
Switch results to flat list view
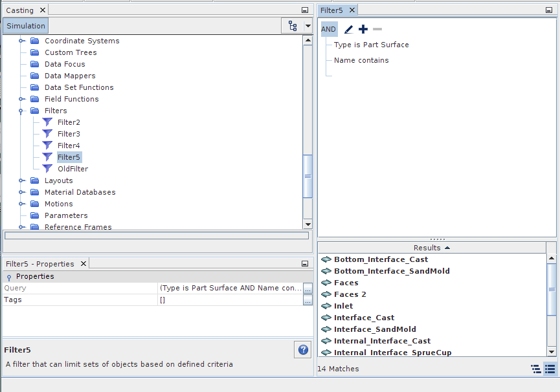[550, 369]
